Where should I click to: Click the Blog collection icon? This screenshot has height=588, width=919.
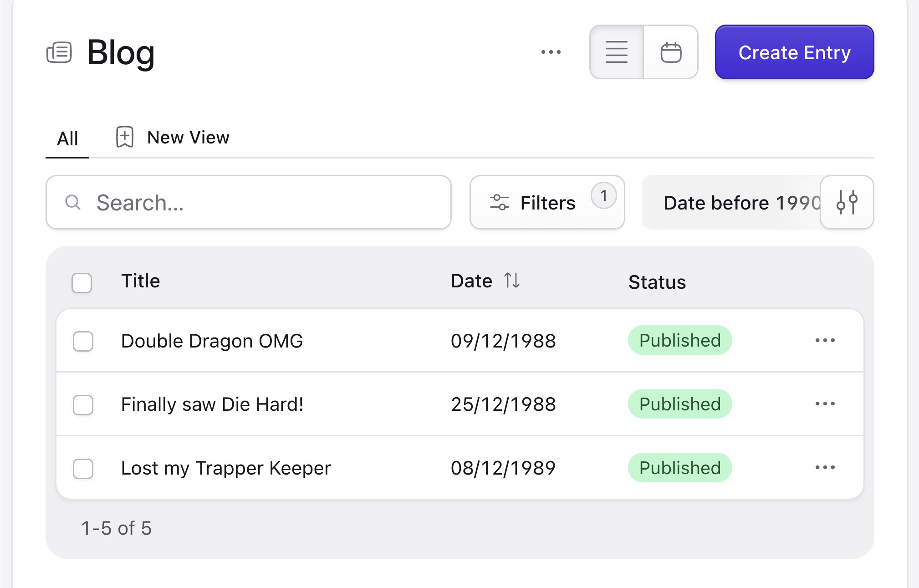pos(59,52)
